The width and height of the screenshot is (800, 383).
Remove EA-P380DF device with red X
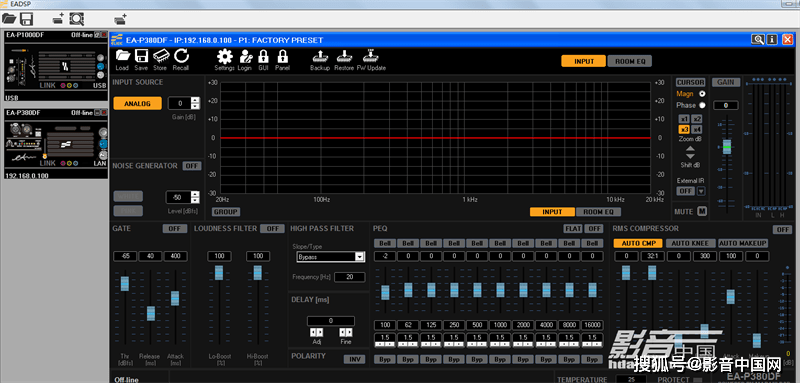(104, 113)
